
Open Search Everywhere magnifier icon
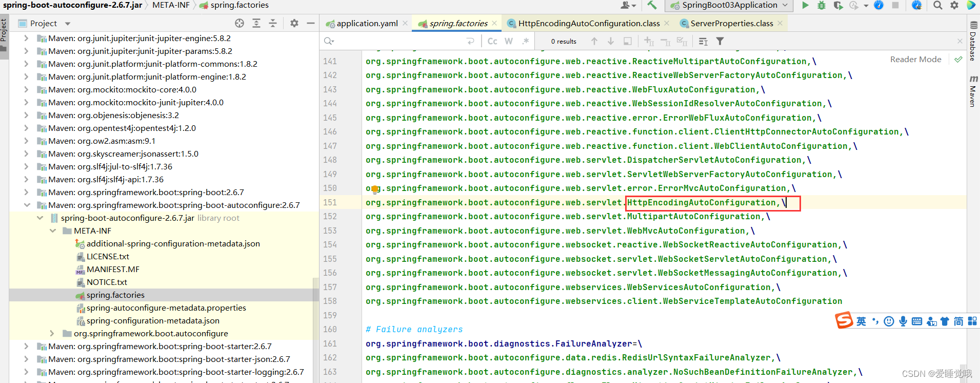click(x=938, y=5)
